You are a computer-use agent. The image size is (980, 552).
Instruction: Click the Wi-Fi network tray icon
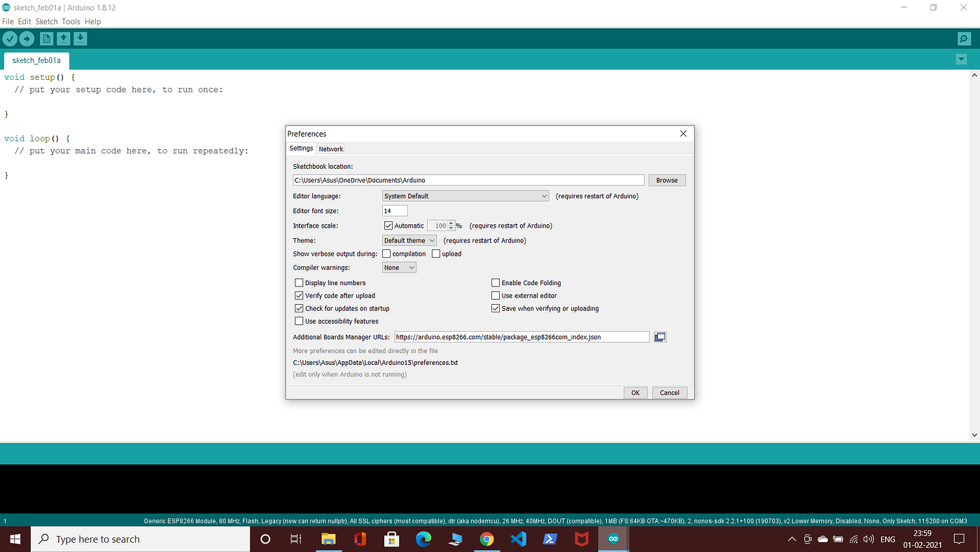coord(853,539)
